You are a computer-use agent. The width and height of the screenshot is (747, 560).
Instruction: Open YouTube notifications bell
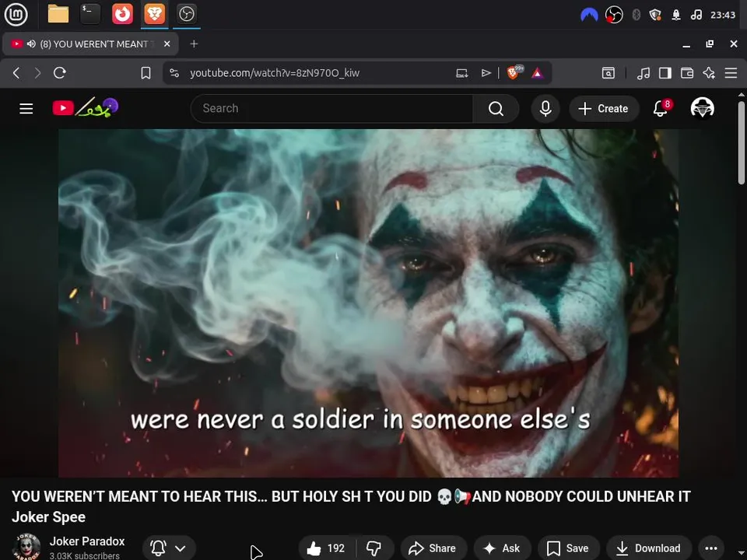click(x=661, y=108)
